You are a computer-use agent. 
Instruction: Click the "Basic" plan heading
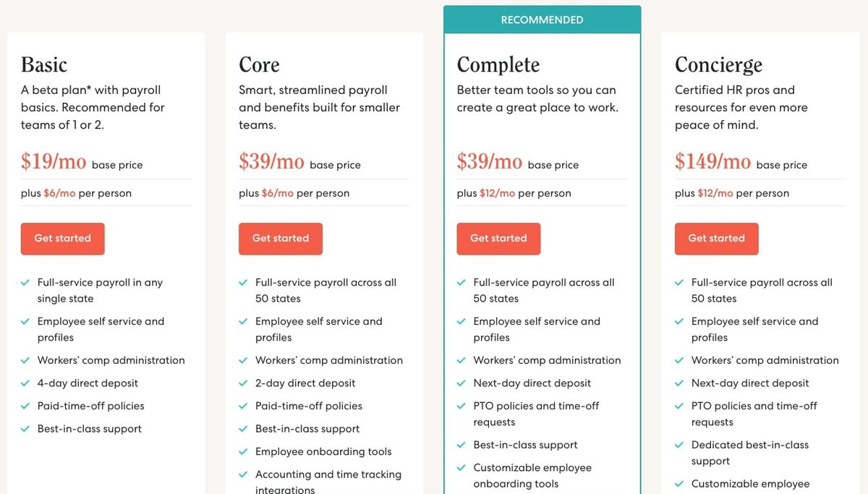(x=43, y=64)
